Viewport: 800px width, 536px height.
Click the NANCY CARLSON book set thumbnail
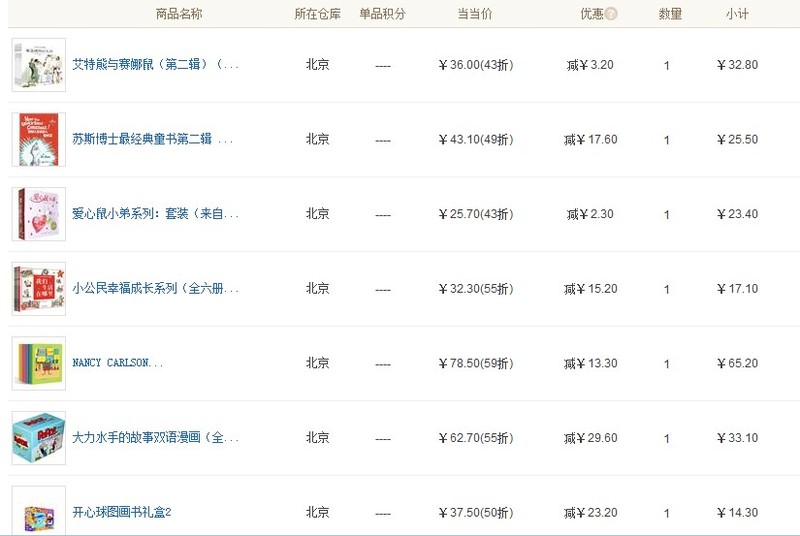pos(39,363)
